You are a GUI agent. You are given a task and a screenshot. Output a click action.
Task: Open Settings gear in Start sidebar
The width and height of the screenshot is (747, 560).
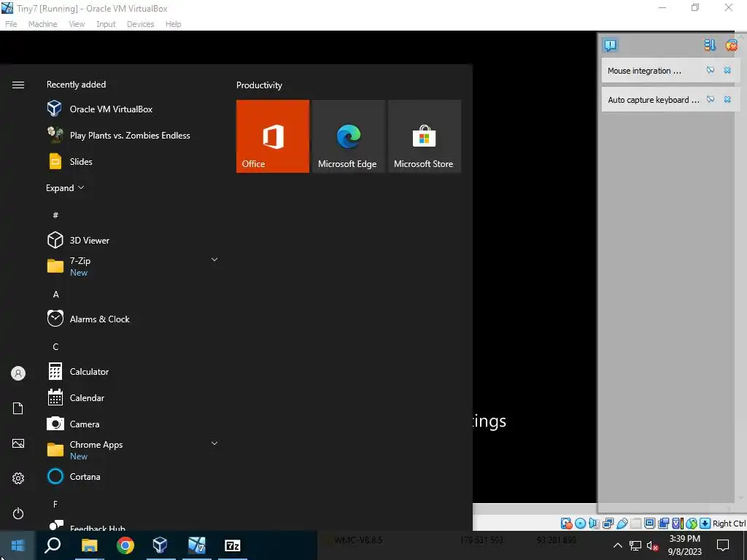tap(18, 478)
